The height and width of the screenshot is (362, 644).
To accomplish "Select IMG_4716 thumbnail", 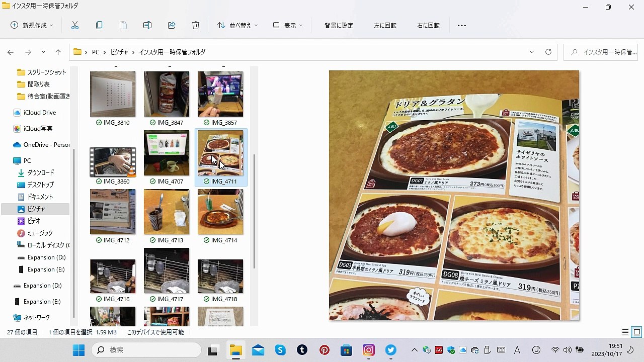I will pos(113,276).
